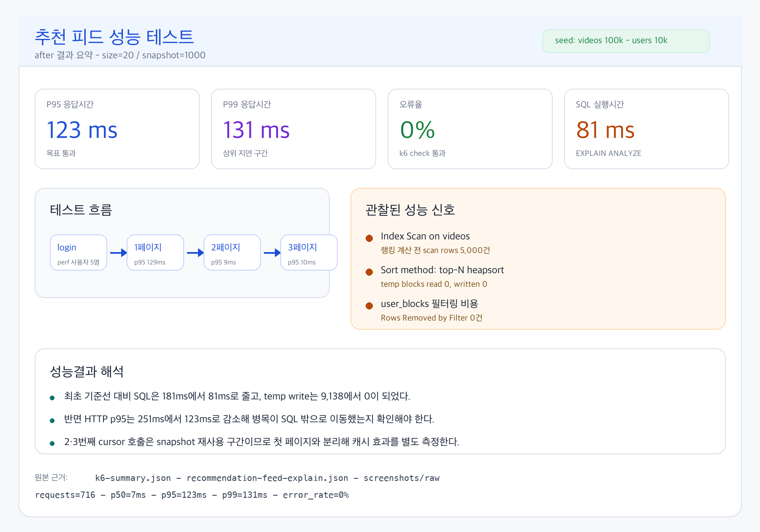Click Rows Removed by Filter 0건

click(x=432, y=318)
